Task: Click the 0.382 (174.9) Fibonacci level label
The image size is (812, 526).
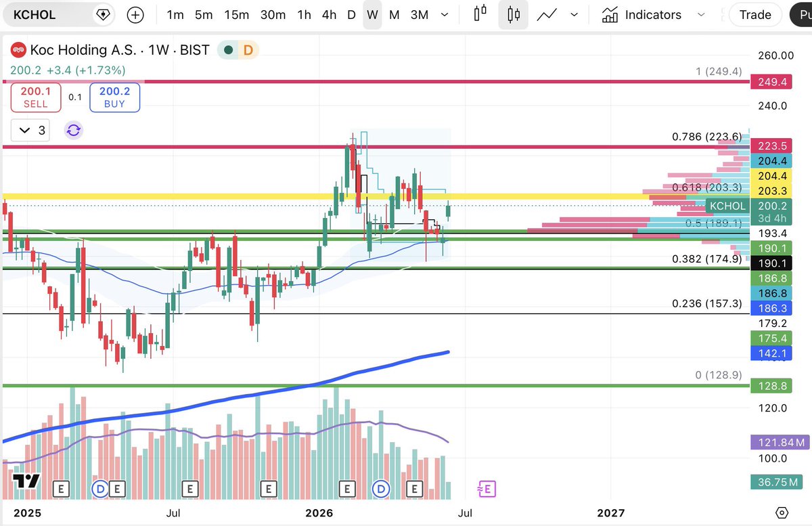Action: (x=707, y=259)
